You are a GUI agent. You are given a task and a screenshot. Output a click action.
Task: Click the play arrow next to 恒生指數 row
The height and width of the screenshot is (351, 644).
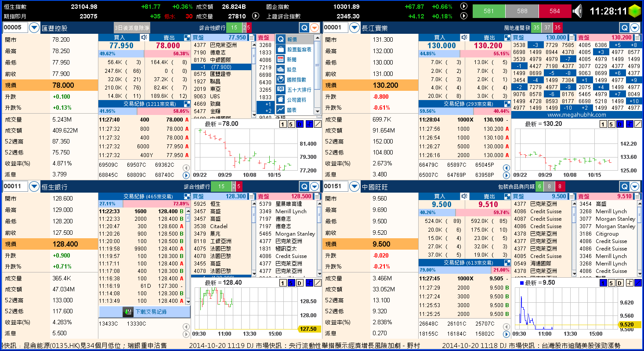coord(463,7)
